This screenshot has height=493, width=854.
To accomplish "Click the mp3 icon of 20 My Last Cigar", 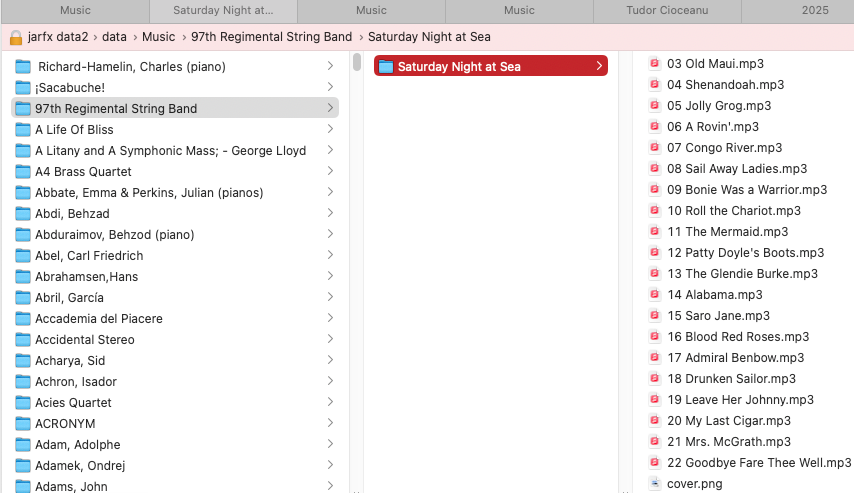I will click(655, 421).
